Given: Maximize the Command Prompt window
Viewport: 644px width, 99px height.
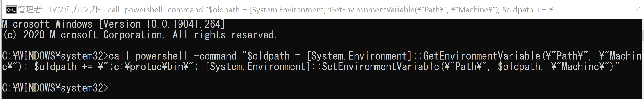Looking at the screenshot, I should click(x=607, y=9).
